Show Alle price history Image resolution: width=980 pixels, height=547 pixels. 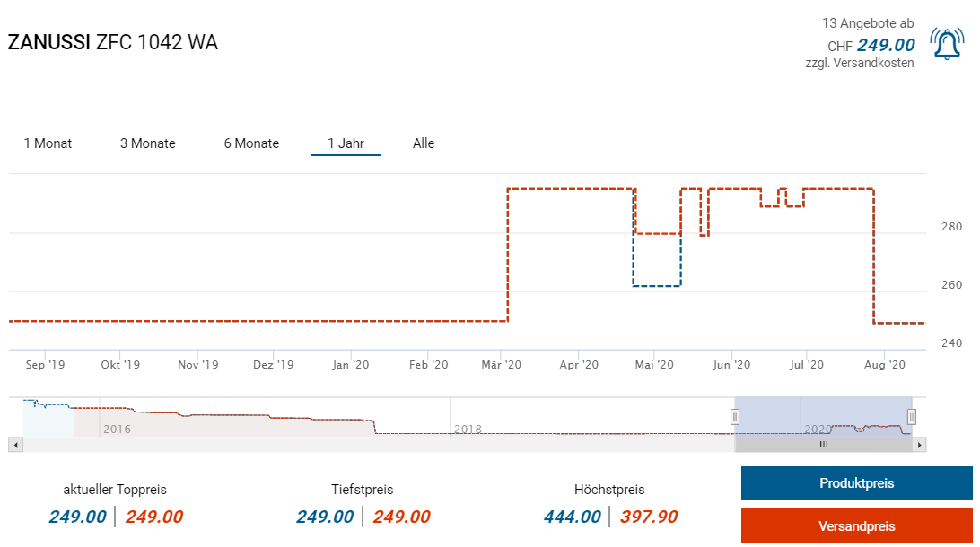[424, 143]
